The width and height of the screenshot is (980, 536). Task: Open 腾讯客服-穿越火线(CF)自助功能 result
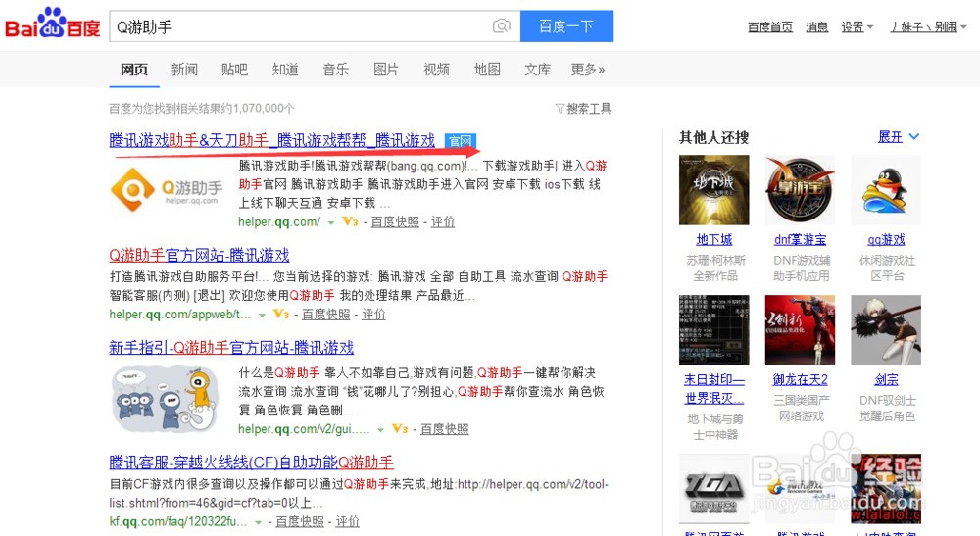pos(251,463)
